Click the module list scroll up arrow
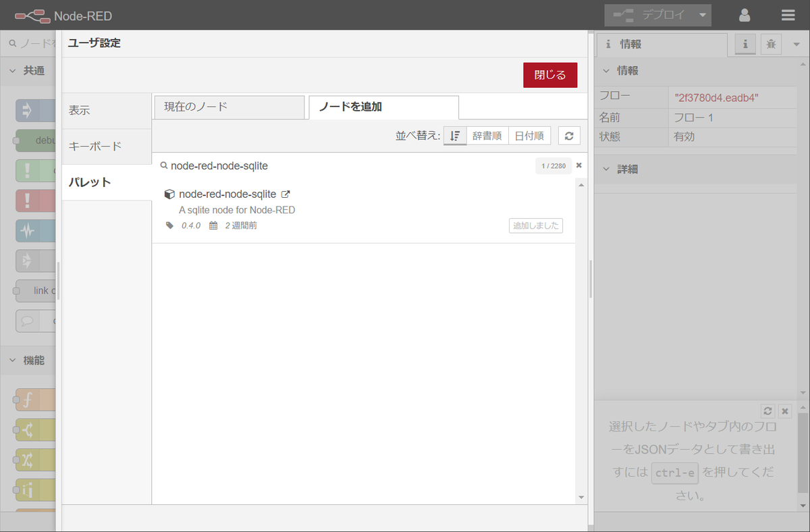810x532 pixels. [581, 184]
